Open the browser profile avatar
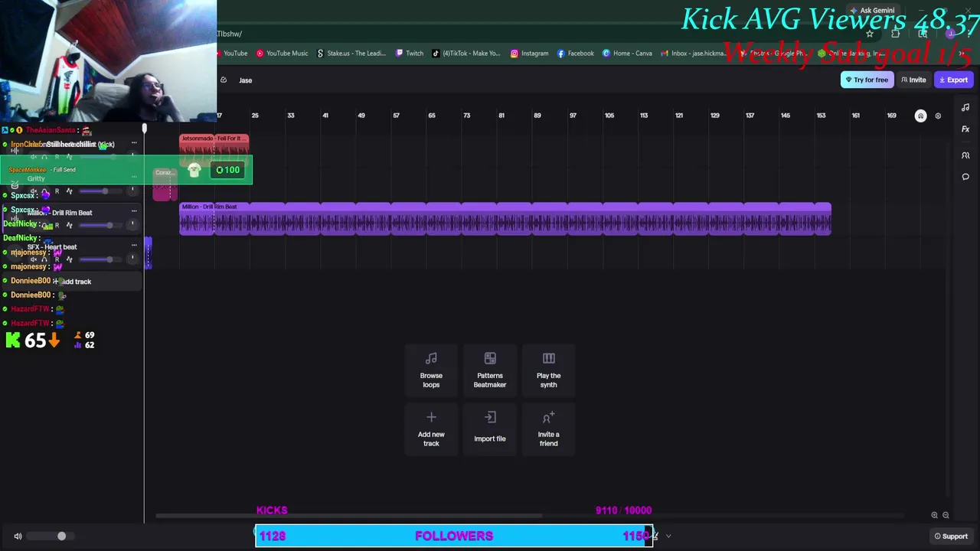 pos(950,34)
